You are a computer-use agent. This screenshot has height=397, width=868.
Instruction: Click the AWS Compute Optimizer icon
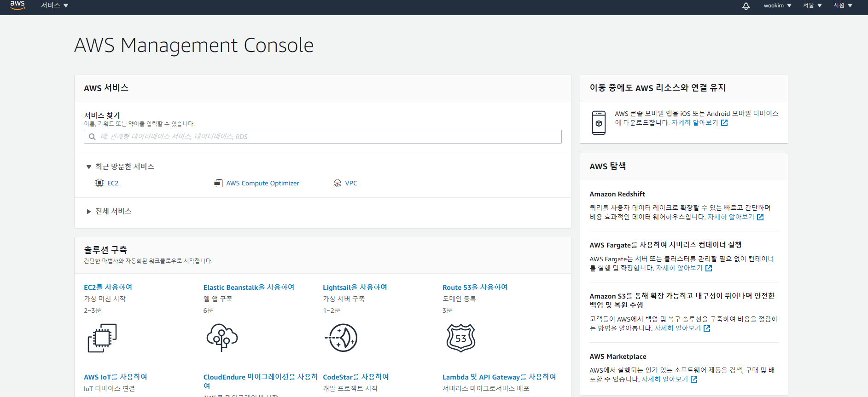(218, 183)
